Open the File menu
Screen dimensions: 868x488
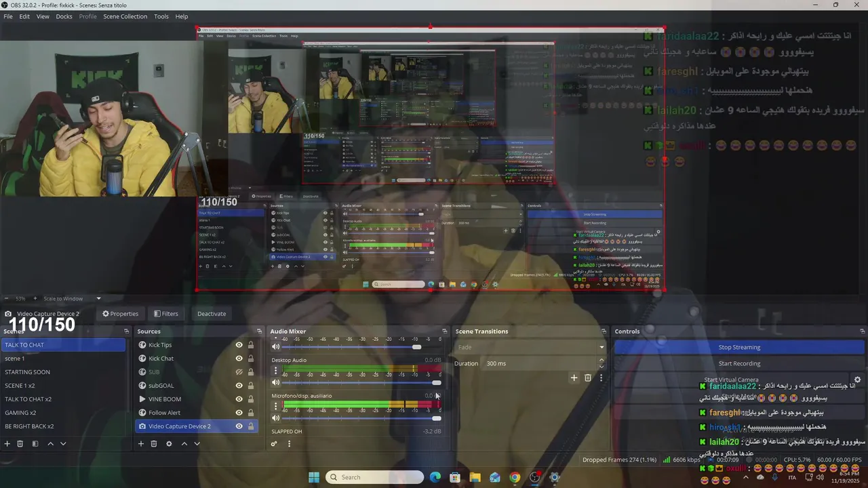tap(8, 16)
